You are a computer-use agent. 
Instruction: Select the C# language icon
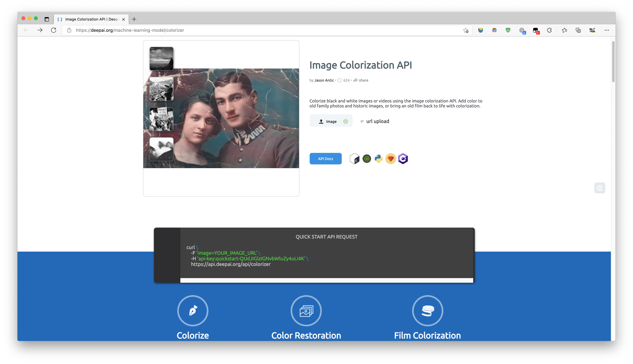point(403,158)
